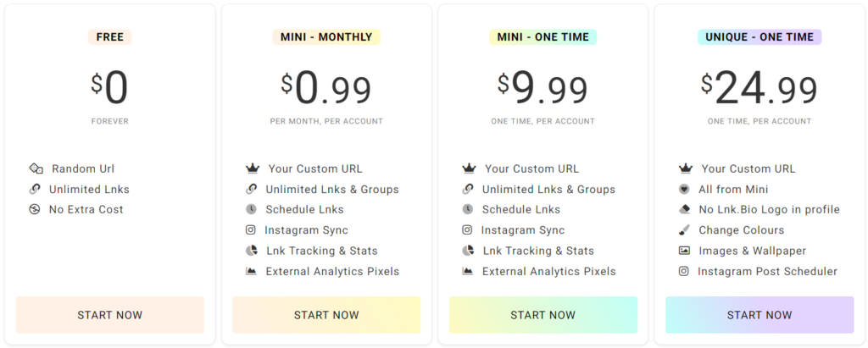Select Mini One Time START NOW button
Screen dimensions: 868x348
click(x=543, y=315)
